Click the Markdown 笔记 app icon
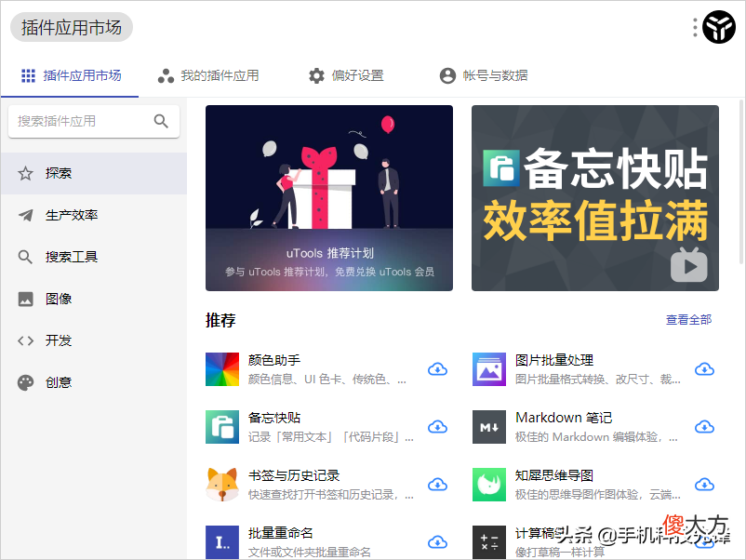Screen dimensions: 746x560 (x=489, y=427)
